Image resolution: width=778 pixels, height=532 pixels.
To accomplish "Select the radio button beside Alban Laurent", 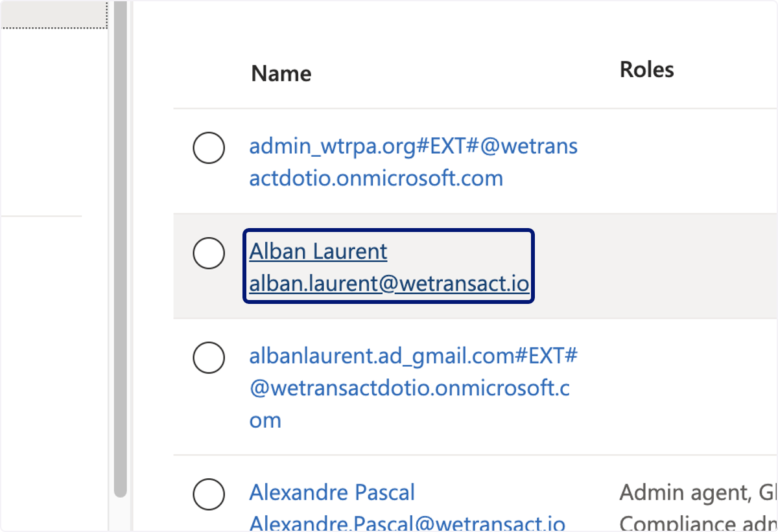I will point(209,253).
